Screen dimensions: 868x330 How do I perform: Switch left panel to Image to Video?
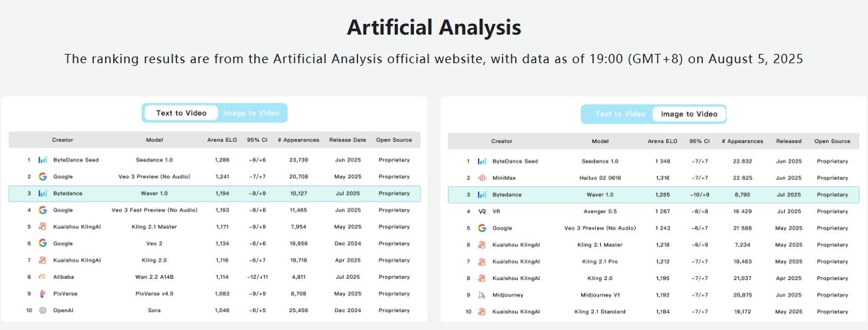(251, 113)
